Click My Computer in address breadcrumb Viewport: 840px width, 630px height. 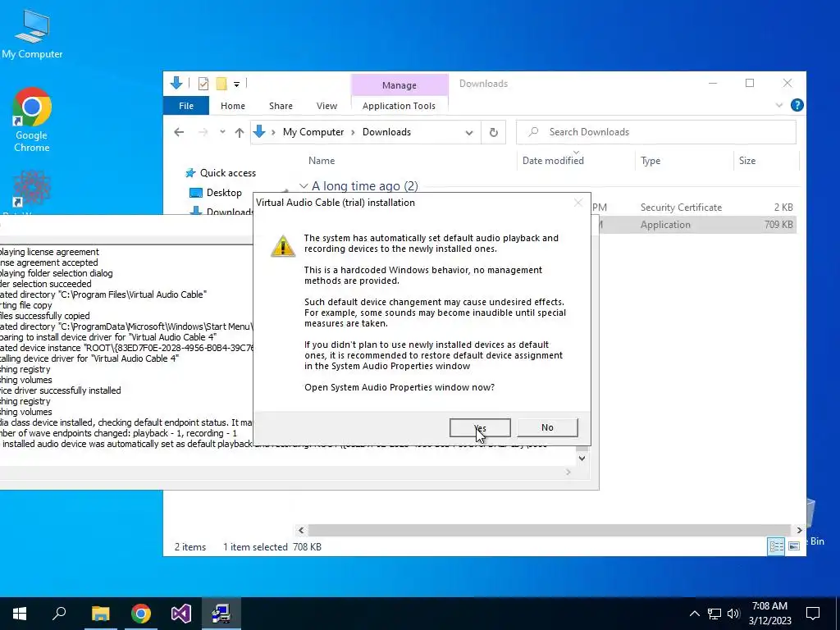313,132
